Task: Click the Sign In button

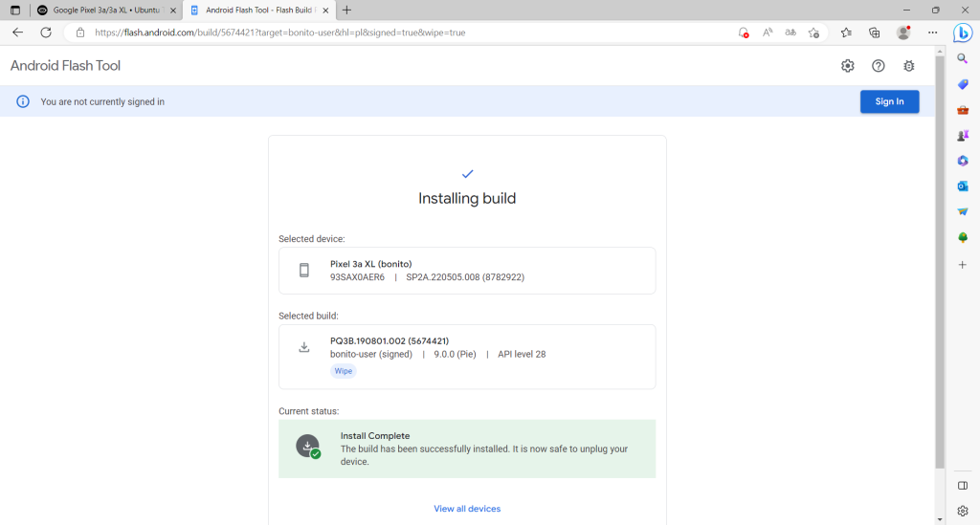Action: 889,101
